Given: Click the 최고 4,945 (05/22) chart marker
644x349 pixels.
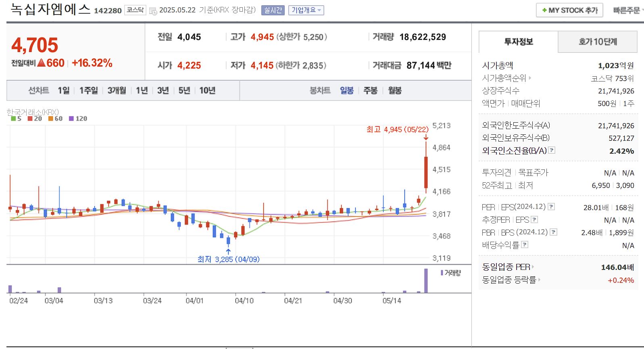Looking at the screenshot, I should coord(397,130).
